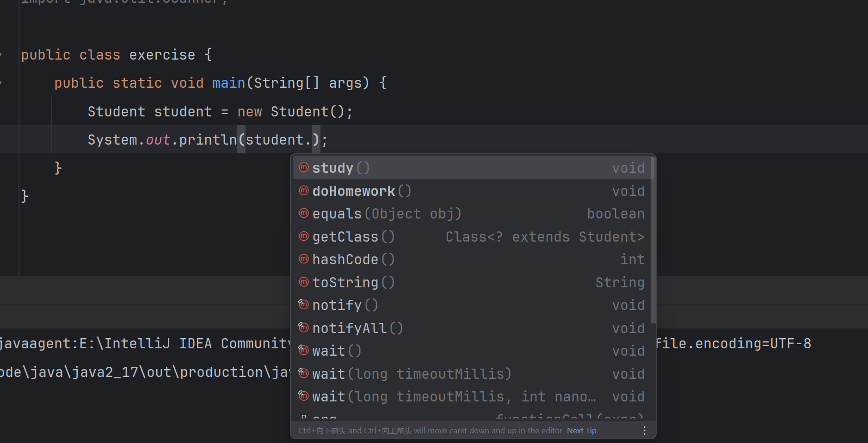Click the method icon beside getClass()
This screenshot has height=443, width=868.
tap(303, 236)
